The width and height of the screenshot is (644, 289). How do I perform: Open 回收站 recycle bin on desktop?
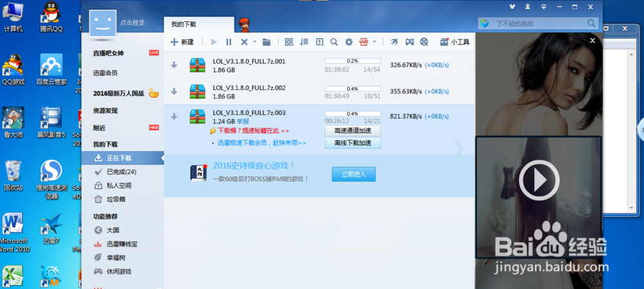(x=13, y=176)
